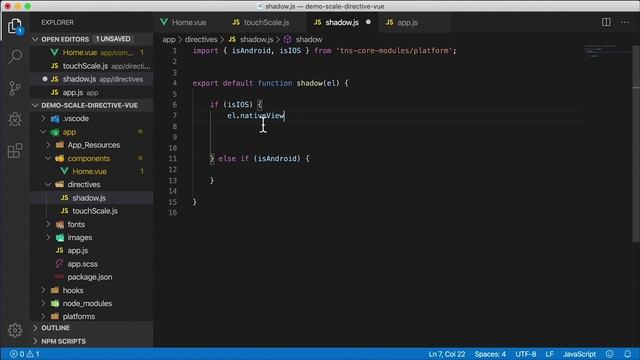Image resolution: width=640 pixels, height=360 pixels.
Task: Open the Explorer view in activity bar
Action: pos(15,26)
